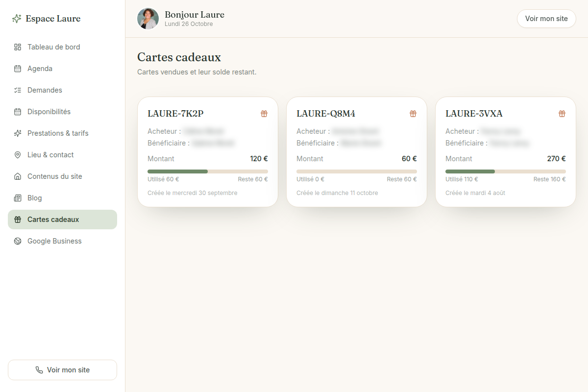Click the sparkle logo beside Espace Laure

point(17,19)
